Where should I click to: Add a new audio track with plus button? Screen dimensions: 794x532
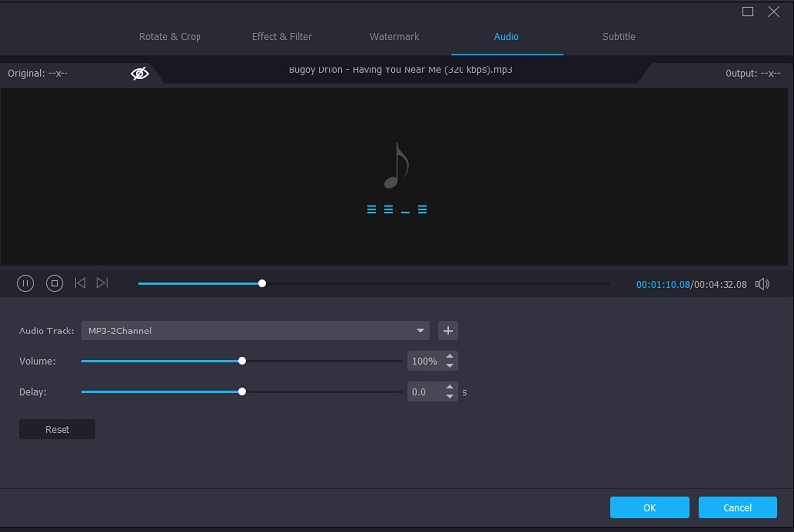447,331
